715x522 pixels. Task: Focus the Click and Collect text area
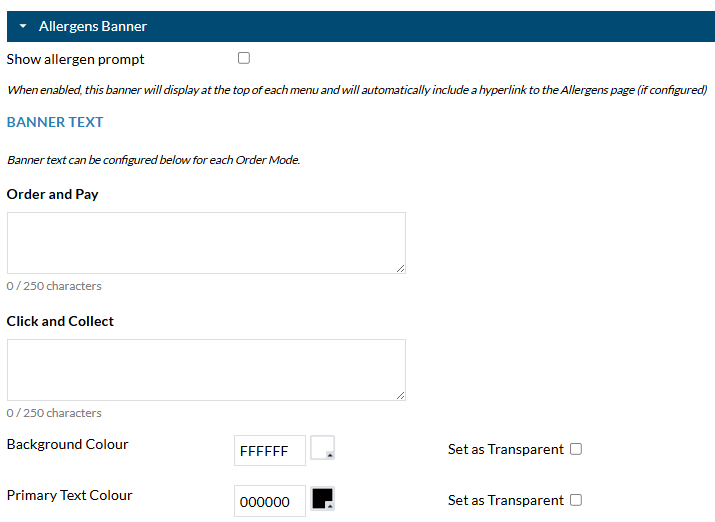206,370
